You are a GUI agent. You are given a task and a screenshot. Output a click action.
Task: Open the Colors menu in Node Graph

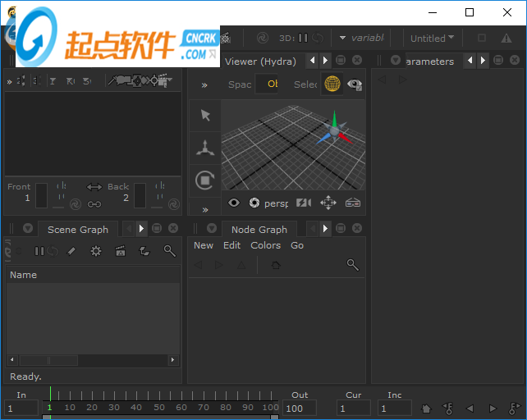[x=265, y=245]
